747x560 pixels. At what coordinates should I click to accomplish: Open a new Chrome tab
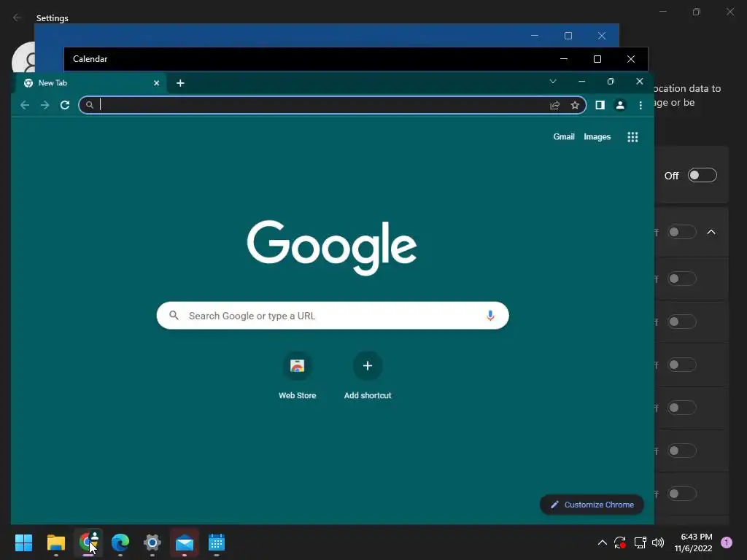pos(180,83)
